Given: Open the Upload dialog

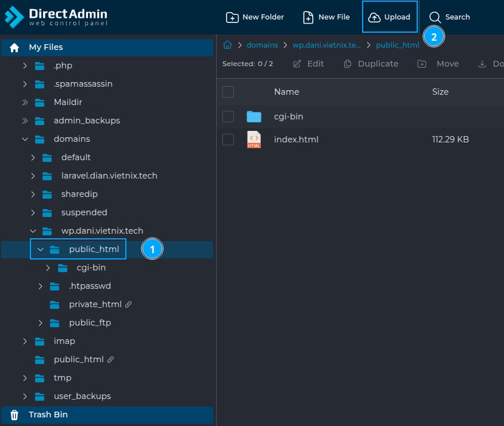Looking at the screenshot, I should [x=390, y=17].
